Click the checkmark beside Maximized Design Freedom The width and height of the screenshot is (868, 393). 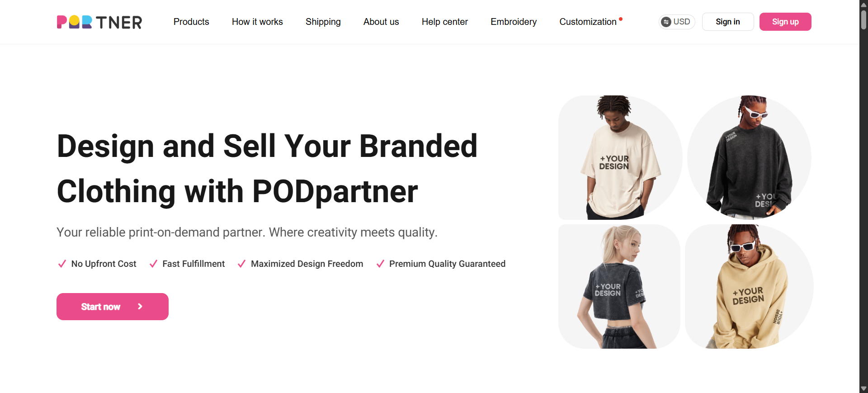(241, 264)
